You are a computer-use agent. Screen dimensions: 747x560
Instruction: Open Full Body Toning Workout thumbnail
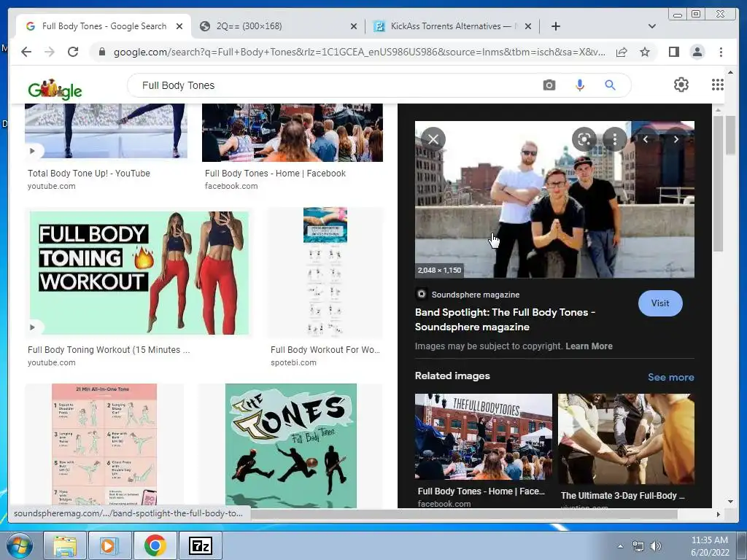click(x=139, y=273)
